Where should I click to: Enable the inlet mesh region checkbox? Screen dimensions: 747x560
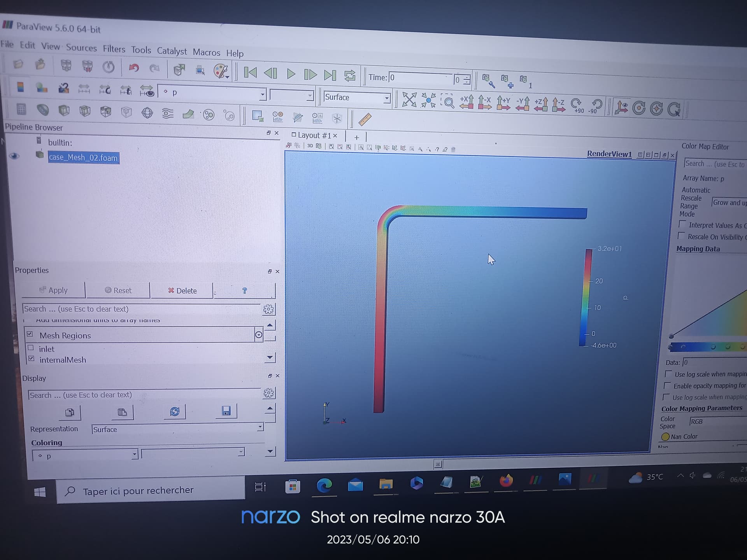tap(31, 348)
